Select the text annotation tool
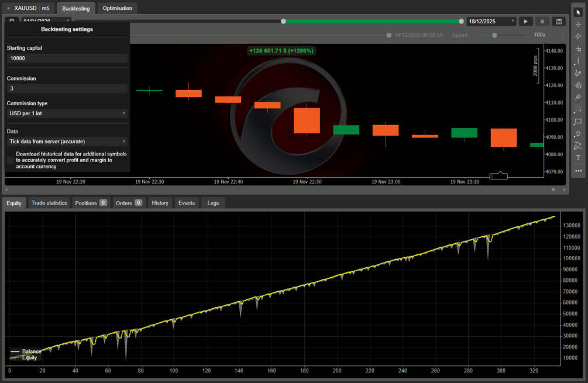This screenshot has height=383, width=588. [578, 157]
